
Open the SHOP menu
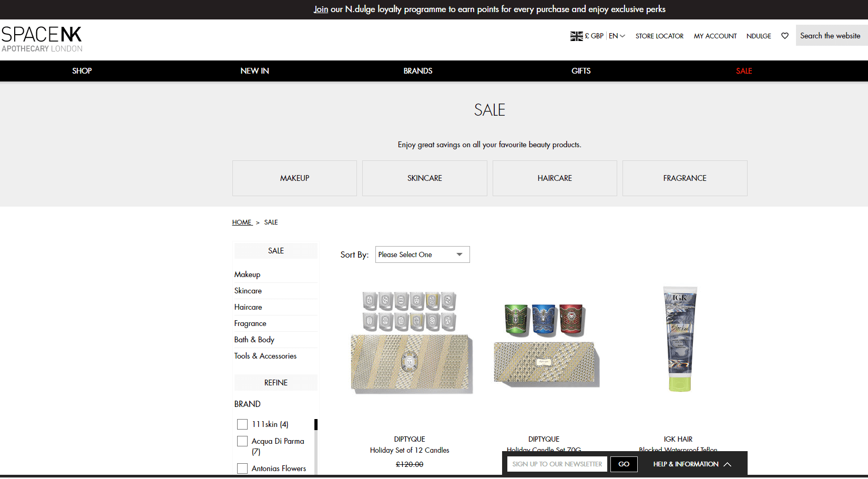click(82, 71)
